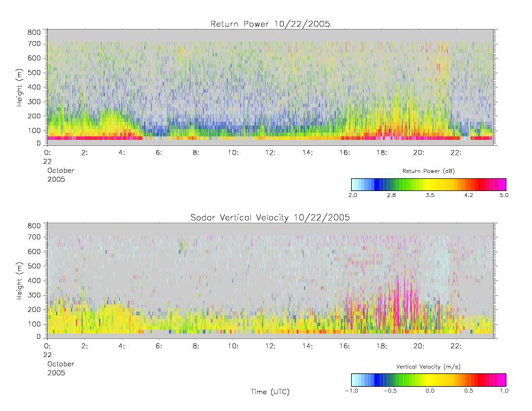This screenshot has height=411, width=532.
Task: Click the -0.5 velocity colorbar tick
Action: tap(390, 391)
